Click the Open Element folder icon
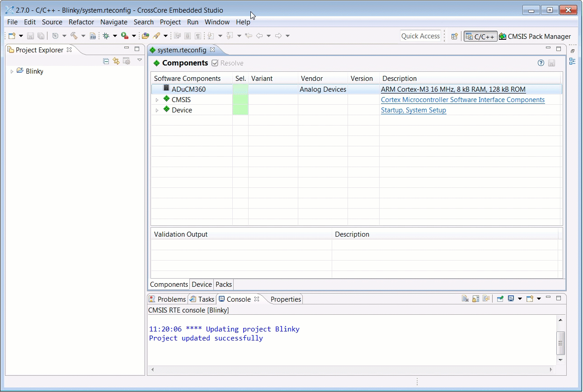 (146, 36)
